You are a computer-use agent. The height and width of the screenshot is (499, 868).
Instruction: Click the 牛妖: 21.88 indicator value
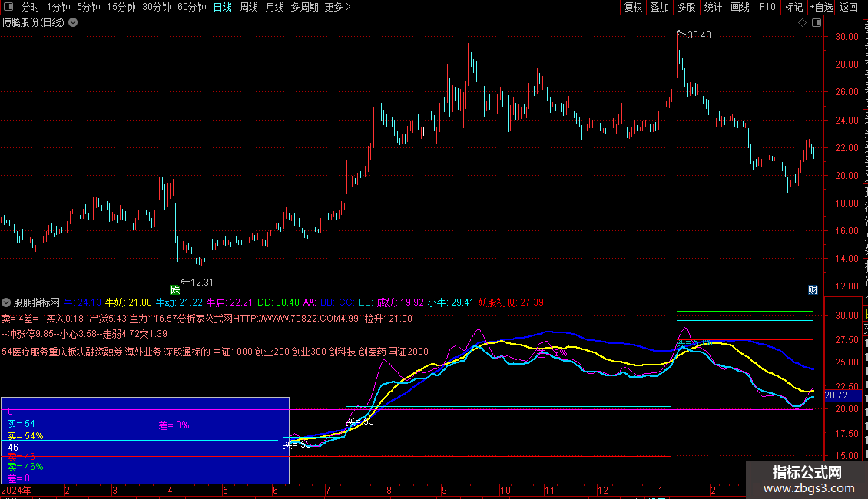click(128, 302)
